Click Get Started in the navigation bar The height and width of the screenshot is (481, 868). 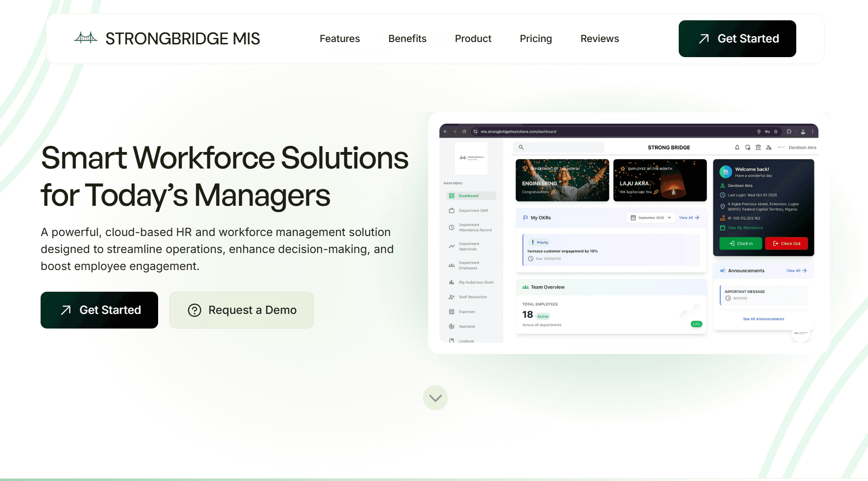tap(737, 39)
